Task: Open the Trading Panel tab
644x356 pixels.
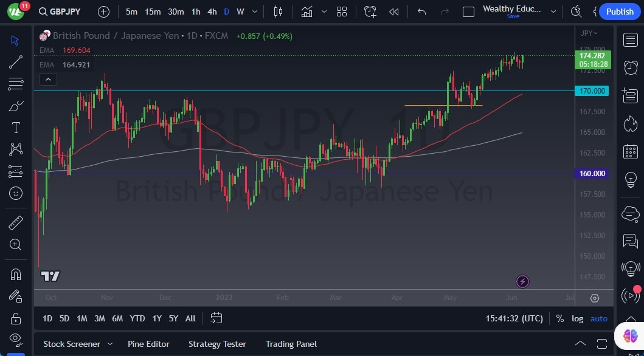Action: click(291, 344)
